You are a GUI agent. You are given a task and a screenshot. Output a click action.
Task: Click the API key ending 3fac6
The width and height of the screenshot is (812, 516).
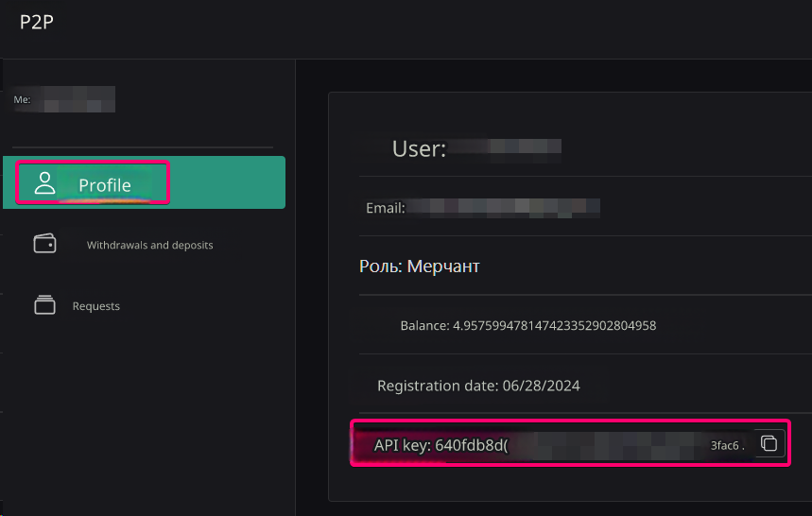(x=726, y=444)
